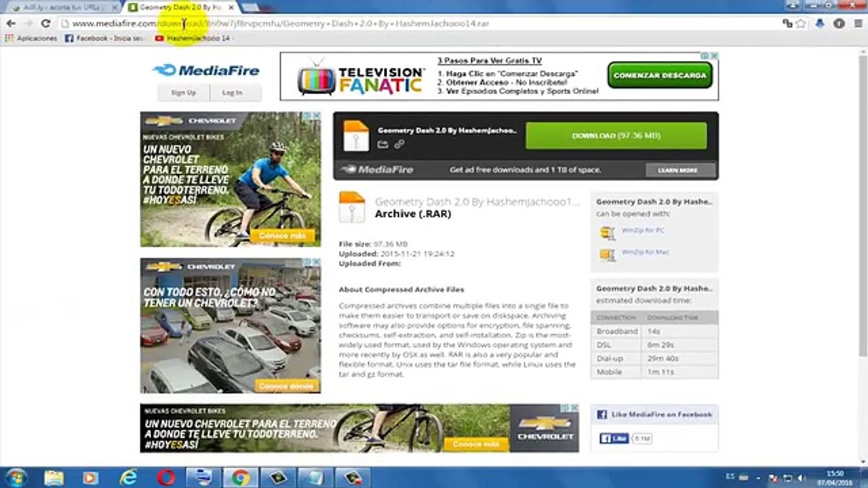
Task: Click the share icon under the file name
Action: click(382, 144)
